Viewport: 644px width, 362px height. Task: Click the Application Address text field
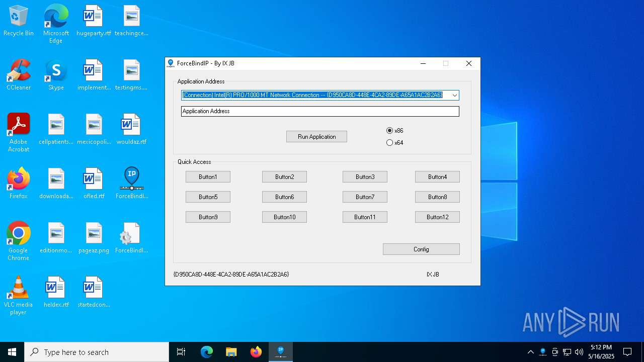coord(320,111)
